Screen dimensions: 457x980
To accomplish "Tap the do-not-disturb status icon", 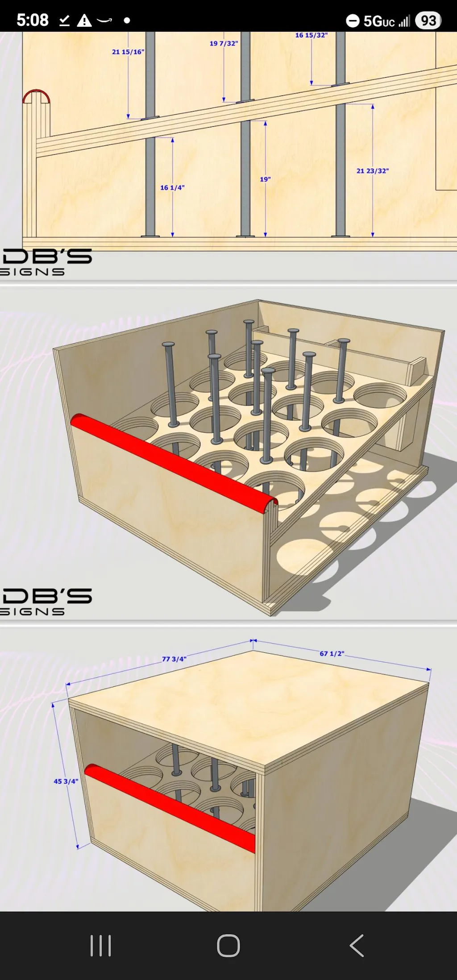I will pyautogui.click(x=353, y=21).
